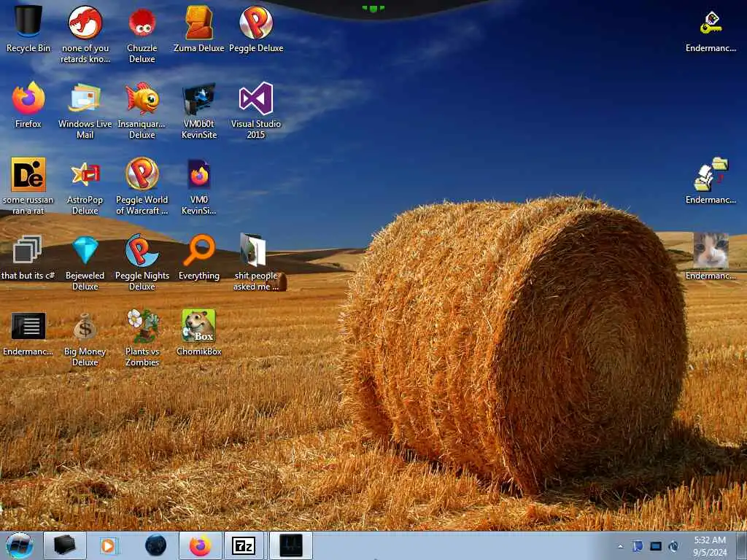Image resolution: width=747 pixels, height=560 pixels.
Task: Select the Peggle Deluxe desktop icon
Action: pyautogui.click(x=256, y=28)
